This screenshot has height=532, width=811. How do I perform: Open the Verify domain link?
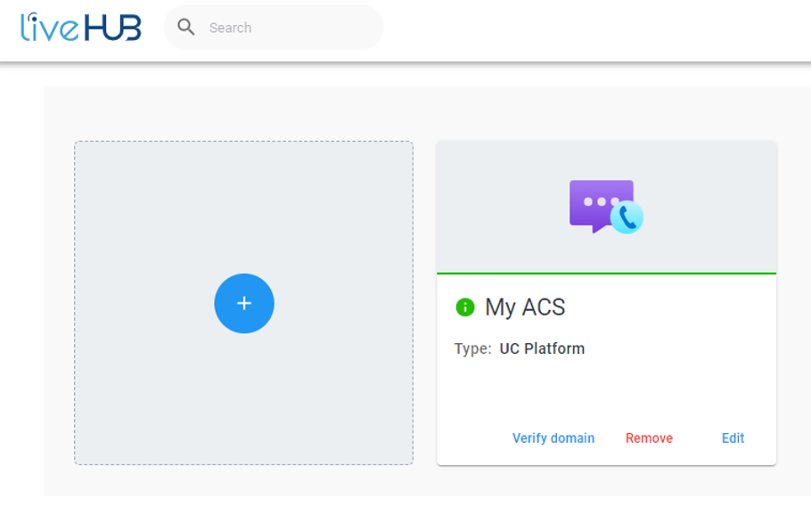[x=553, y=438]
